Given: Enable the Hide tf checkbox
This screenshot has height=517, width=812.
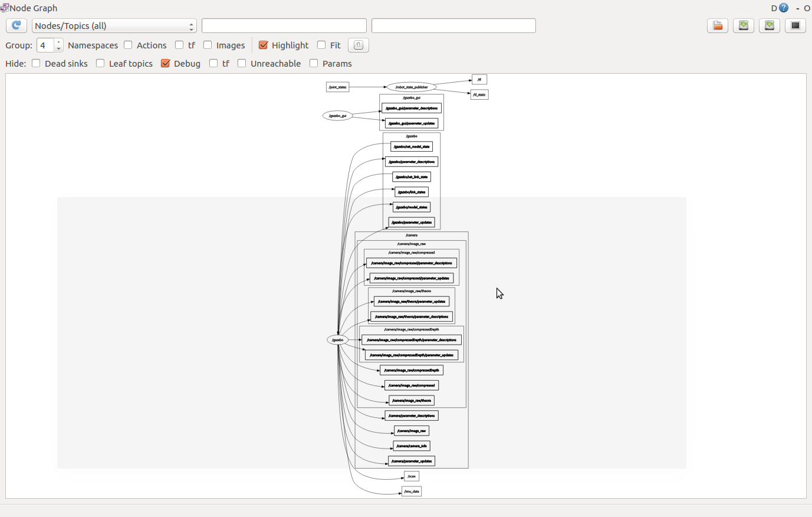Looking at the screenshot, I should (x=213, y=63).
